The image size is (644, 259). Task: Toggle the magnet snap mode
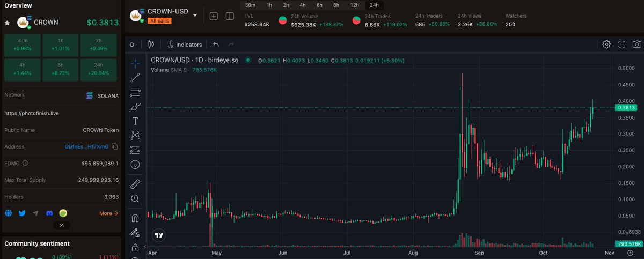[135, 218]
